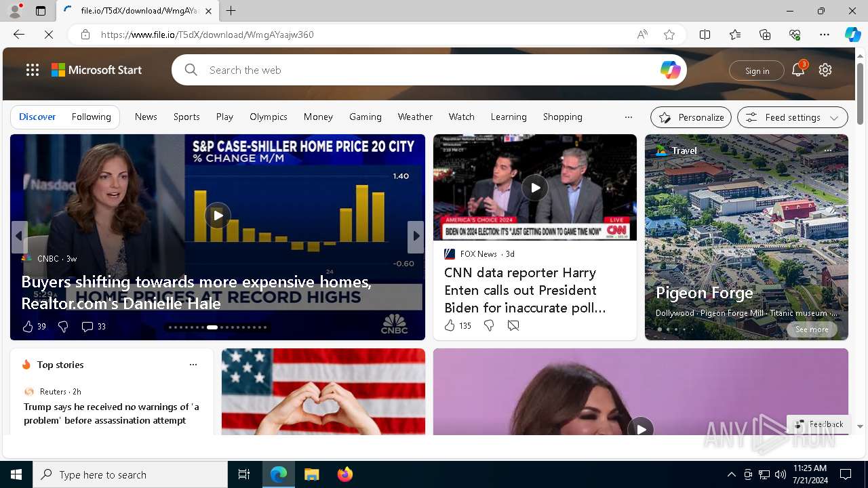
Task: Show hidden system tray icons
Action: (x=731, y=474)
